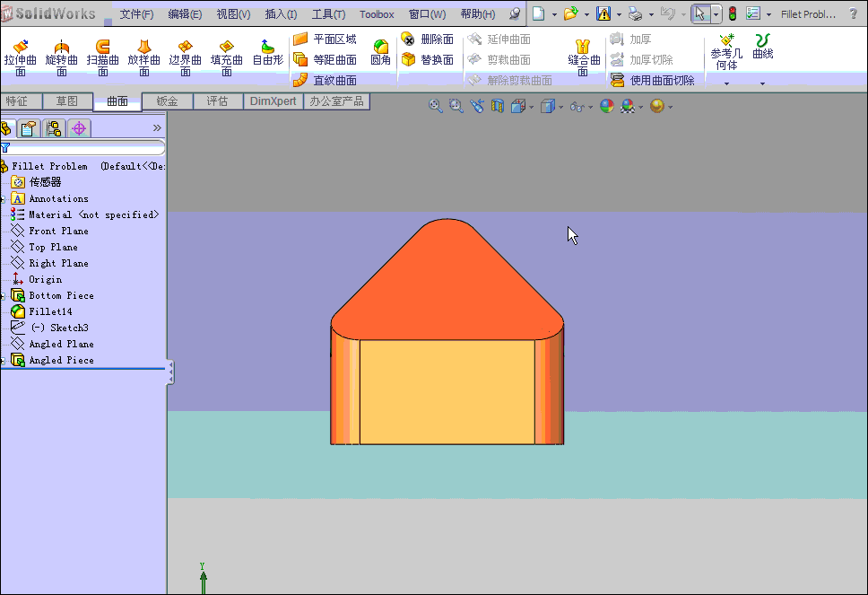Open the Open-file dropdown arrow
The image size is (868, 595).
click(x=586, y=14)
